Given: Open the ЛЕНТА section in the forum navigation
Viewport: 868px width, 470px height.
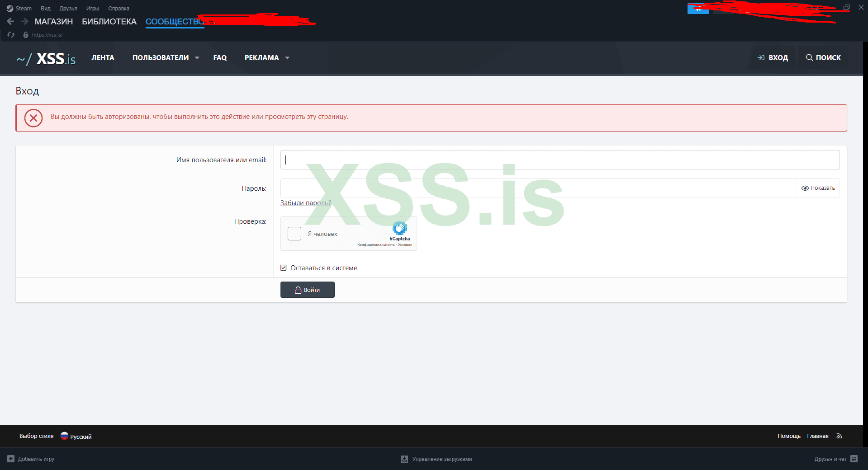Looking at the screenshot, I should click(x=103, y=58).
